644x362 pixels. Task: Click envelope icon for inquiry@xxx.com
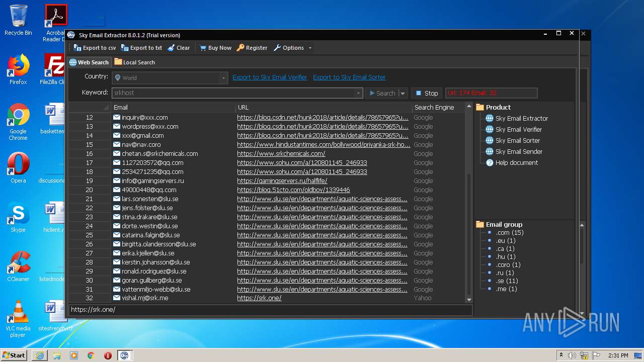[x=117, y=117]
